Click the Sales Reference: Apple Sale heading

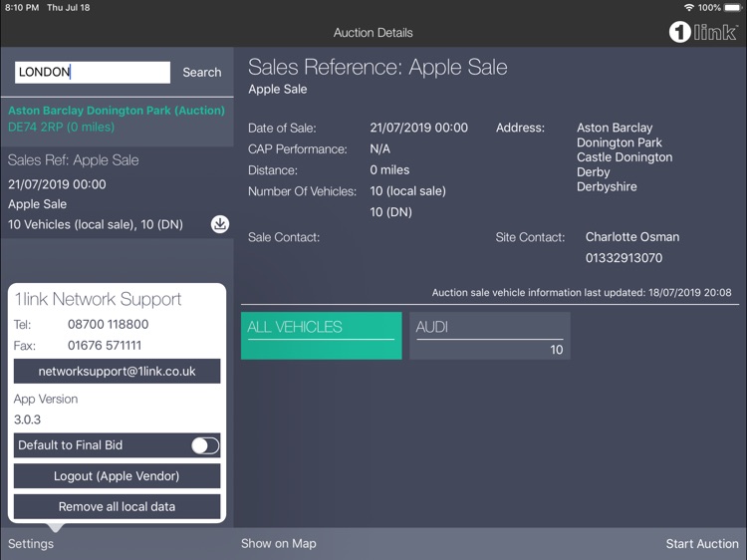(x=377, y=67)
